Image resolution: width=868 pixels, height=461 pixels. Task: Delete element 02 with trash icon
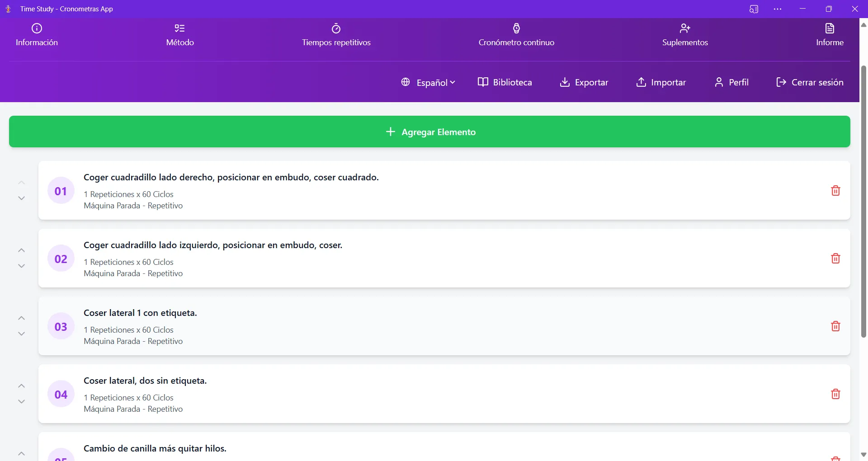835,259
